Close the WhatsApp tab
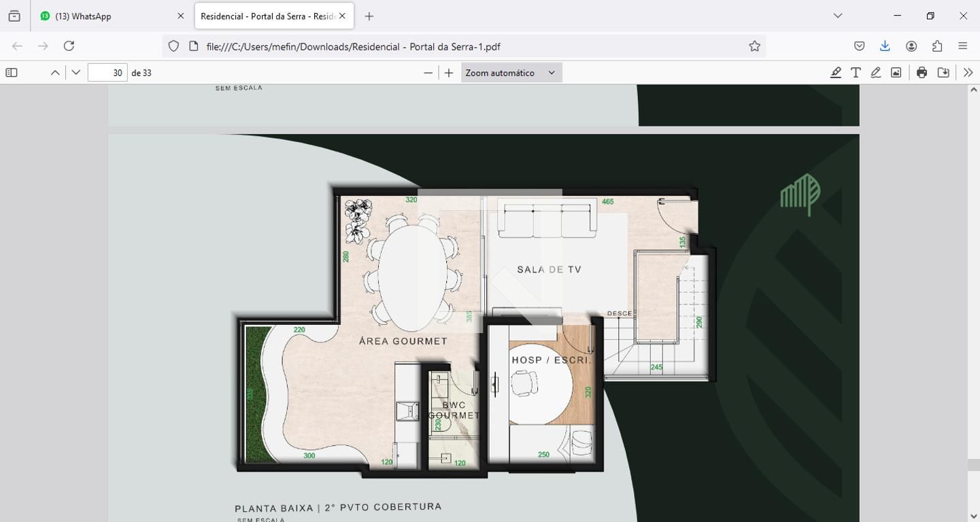 click(180, 16)
